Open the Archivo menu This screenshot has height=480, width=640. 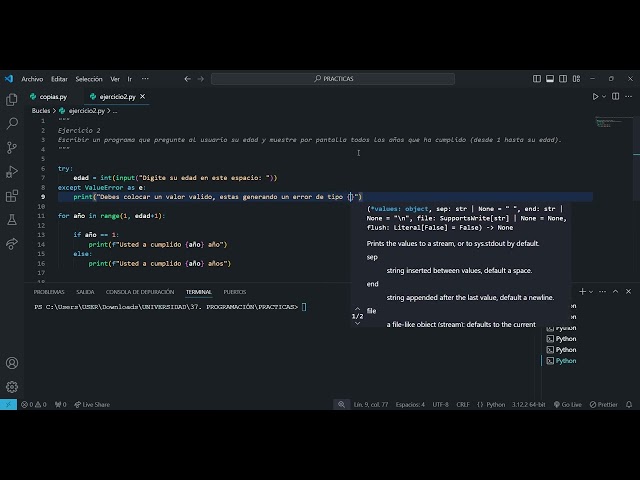tap(32, 79)
